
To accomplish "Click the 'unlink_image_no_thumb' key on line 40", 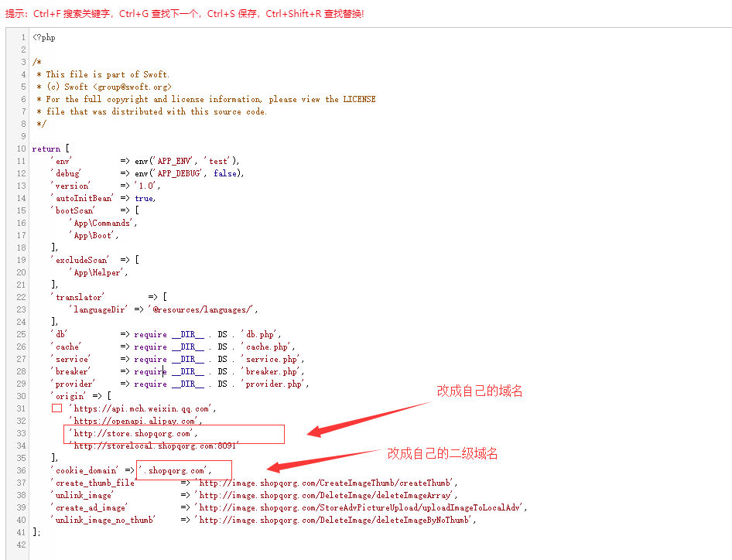I will pos(104,520).
